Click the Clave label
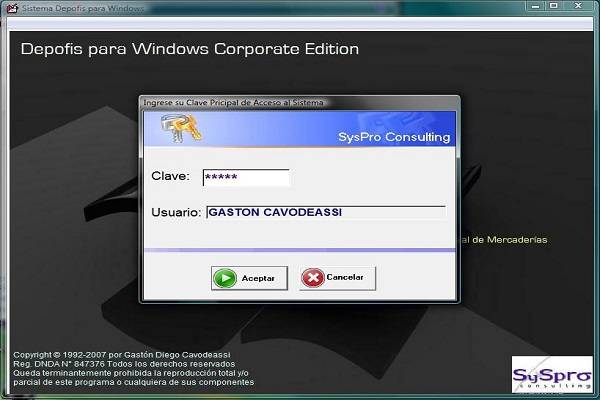600x400 pixels. point(171,176)
